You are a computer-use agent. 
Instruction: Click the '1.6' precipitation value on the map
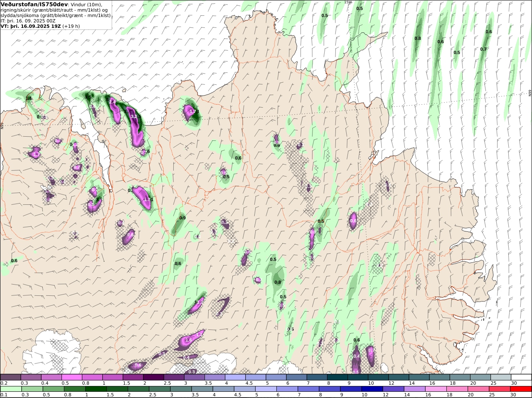(189, 340)
